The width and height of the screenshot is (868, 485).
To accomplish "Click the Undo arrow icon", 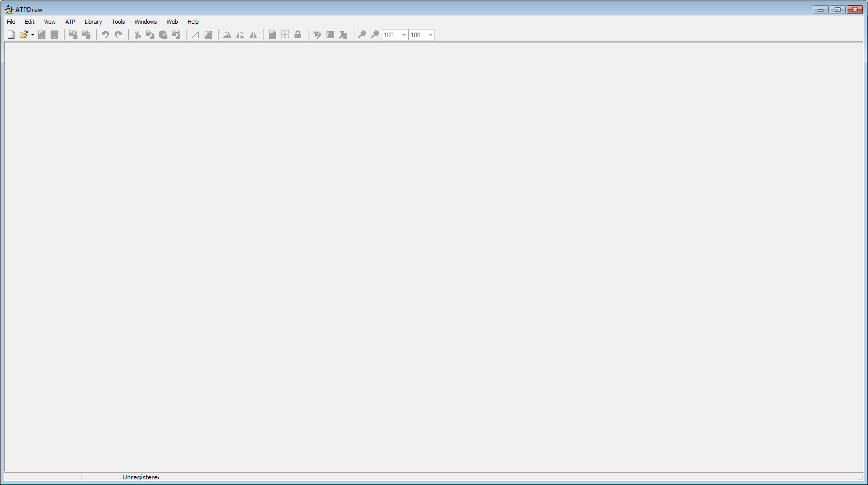I will pyautogui.click(x=105, y=35).
